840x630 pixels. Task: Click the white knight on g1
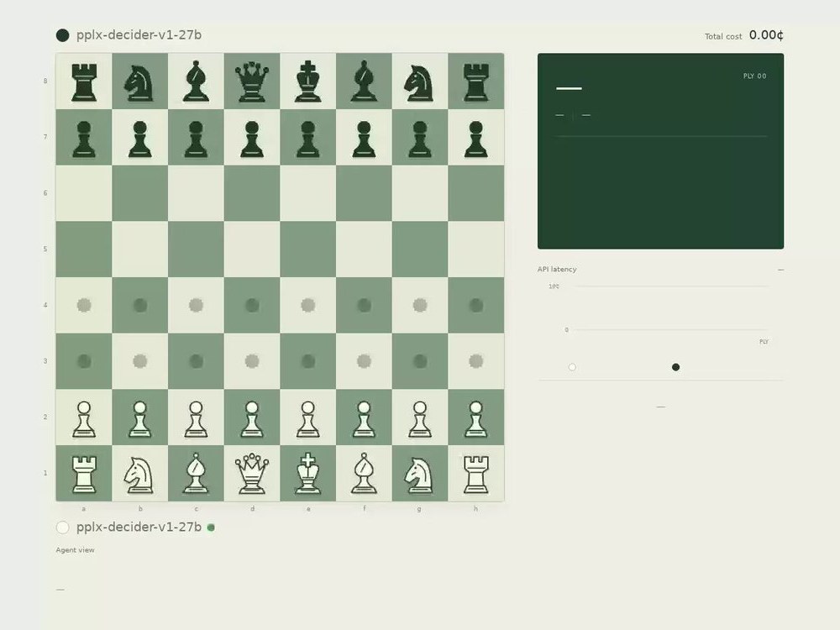tap(420, 474)
